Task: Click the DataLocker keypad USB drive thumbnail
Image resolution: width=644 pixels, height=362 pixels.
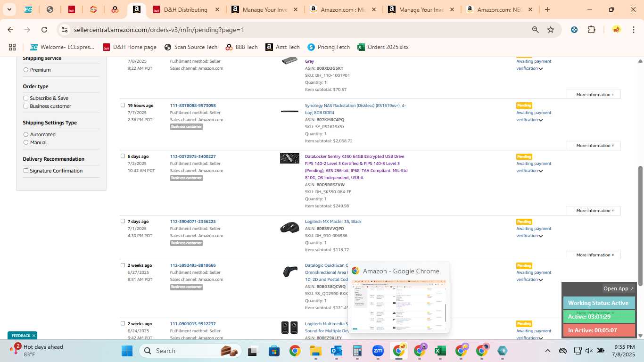Action: point(289,158)
